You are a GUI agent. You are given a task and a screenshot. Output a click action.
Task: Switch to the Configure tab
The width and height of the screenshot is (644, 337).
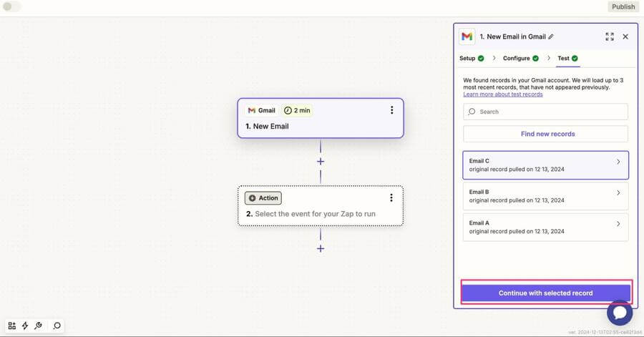(521, 58)
